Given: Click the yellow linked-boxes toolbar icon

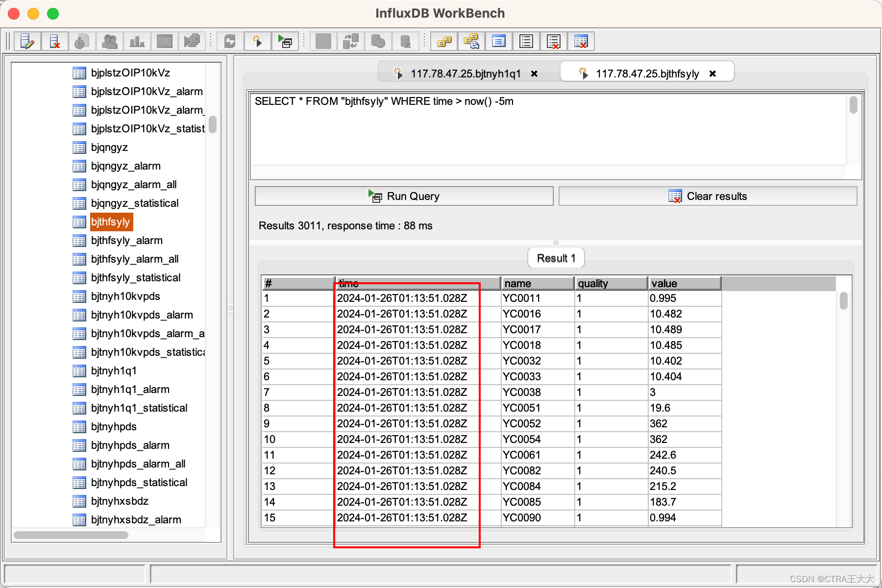Looking at the screenshot, I should (x=444, y=41).
